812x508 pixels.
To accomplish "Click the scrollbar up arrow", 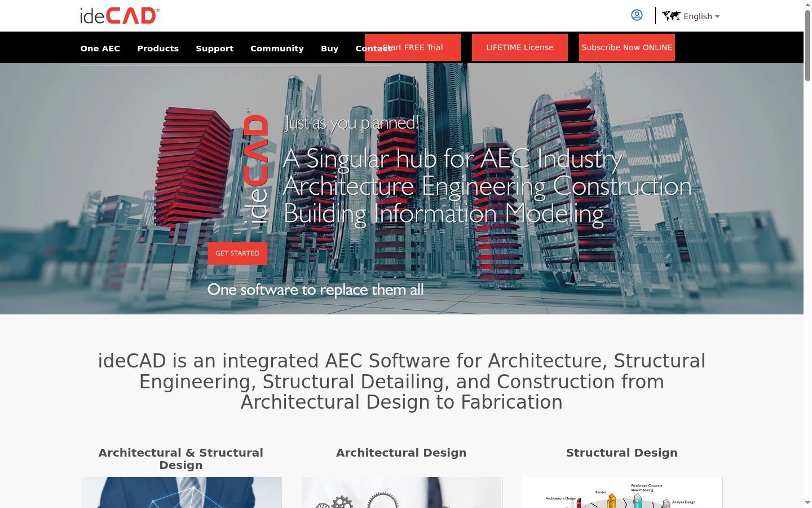I will [807, 5].
